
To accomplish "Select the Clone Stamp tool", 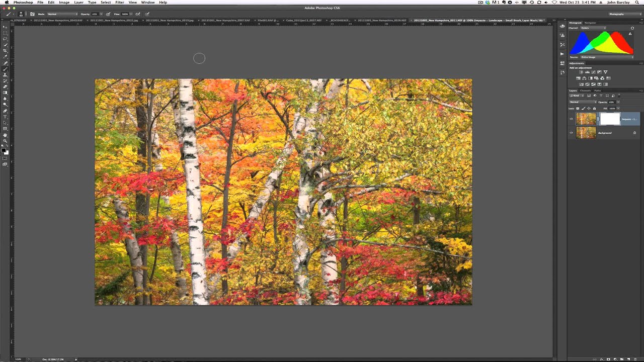I will [5, 75].
